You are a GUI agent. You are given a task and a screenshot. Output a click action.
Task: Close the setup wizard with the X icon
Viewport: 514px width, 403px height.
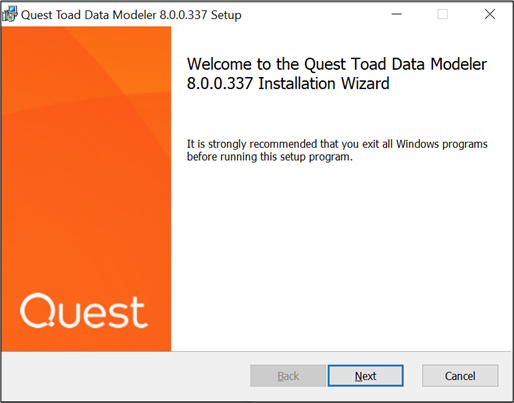tap(490, 14)
